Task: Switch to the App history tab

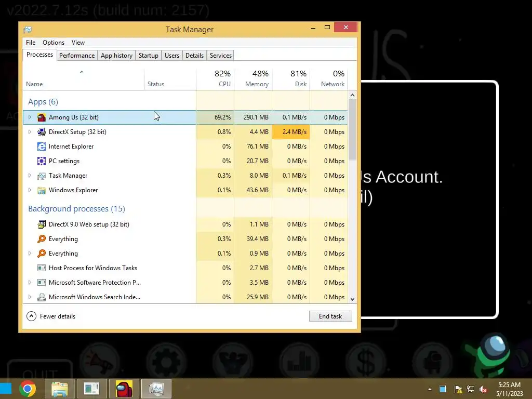Action: pos(116,56)
